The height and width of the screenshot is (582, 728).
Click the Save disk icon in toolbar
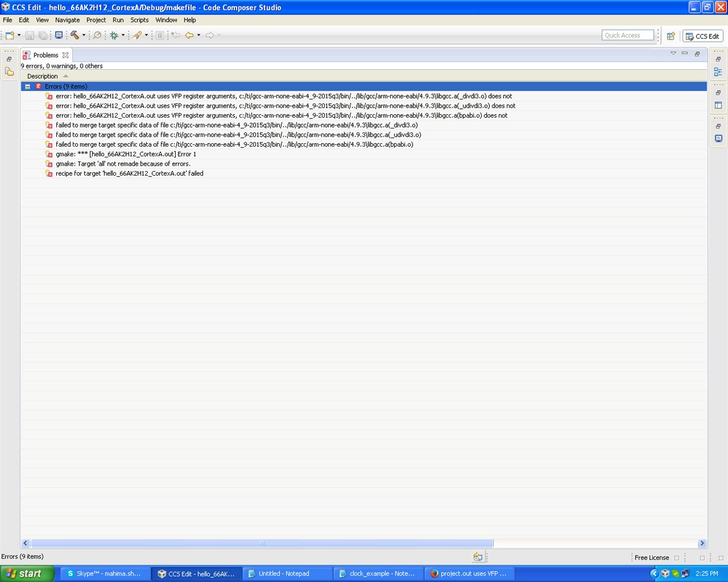30,35
